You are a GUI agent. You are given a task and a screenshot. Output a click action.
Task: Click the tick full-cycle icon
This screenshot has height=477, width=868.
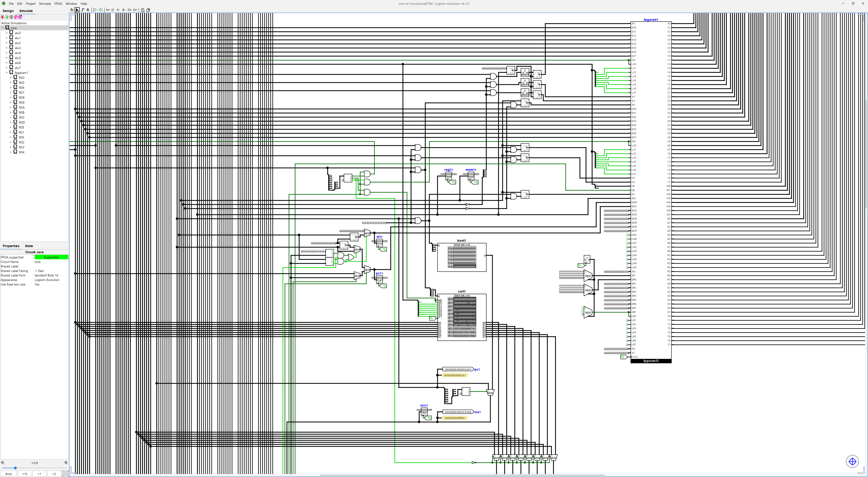click(20, 17)
